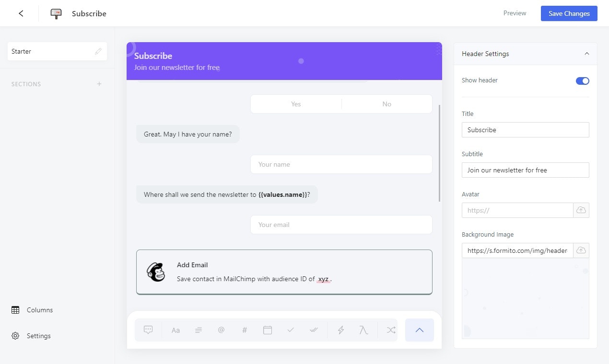Screen dimensions: 609x364
Task: Click the back arrow in top bar
Action: click(x=21, y=13)
